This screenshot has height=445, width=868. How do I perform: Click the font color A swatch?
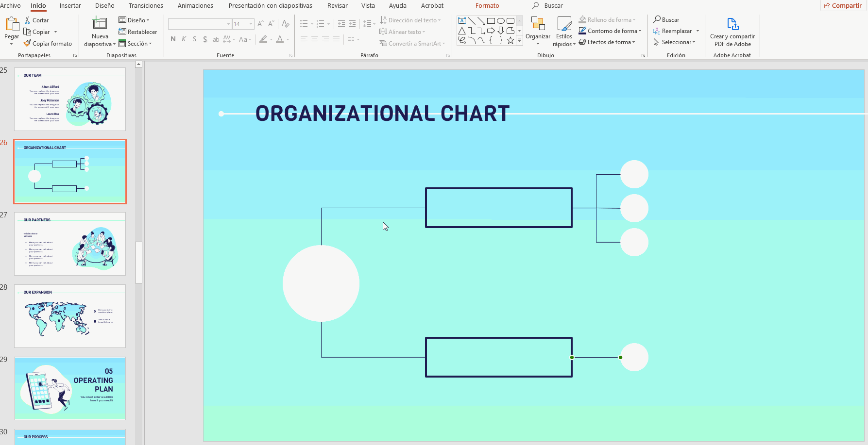280,39
